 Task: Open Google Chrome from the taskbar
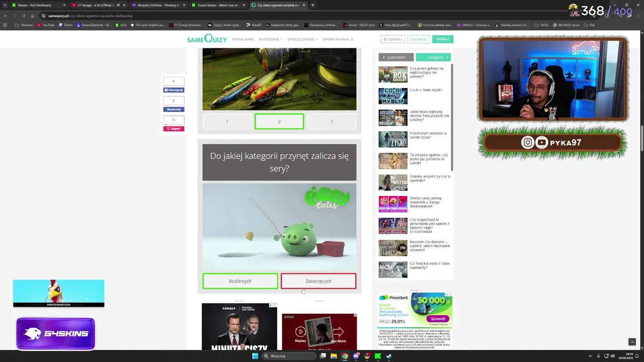click(345, 356)
